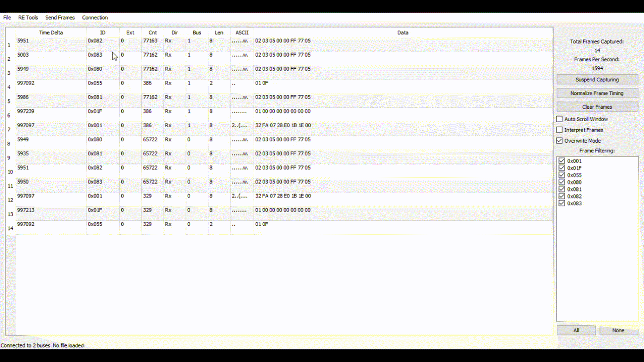This screenshot has height=362, width=644.
Task: Open the RE Tools menu
Action: pyautogui.click(x=28, y=17)
